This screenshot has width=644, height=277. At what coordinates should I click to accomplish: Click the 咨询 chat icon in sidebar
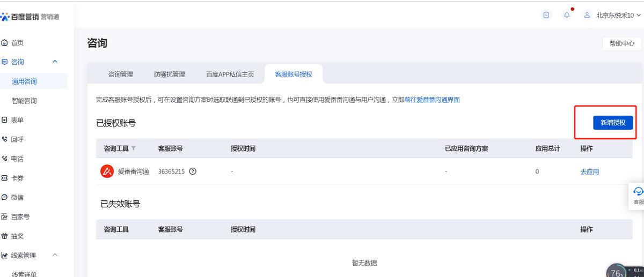pyautogui.click(x=4, y=62)
